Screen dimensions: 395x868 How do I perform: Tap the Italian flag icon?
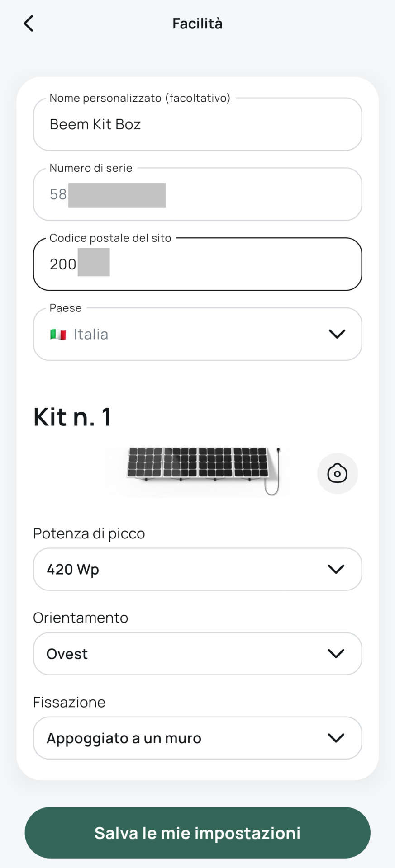point(58,335)
